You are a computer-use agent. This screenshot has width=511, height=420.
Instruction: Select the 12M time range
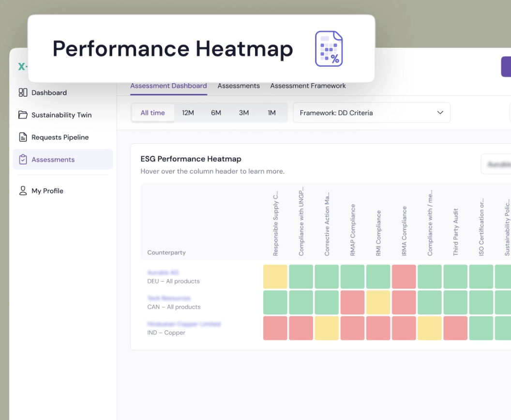[188, 113]
